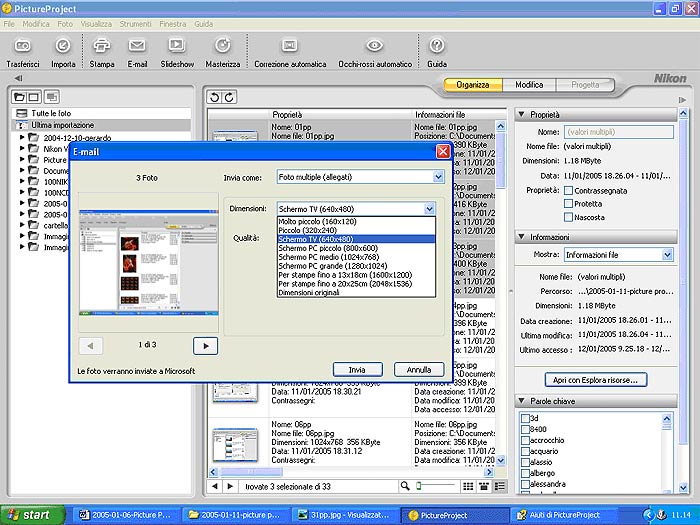Click the middle view-mode icon in status bar
Viewport: 700px width, 525px height.
pos(484,487)
